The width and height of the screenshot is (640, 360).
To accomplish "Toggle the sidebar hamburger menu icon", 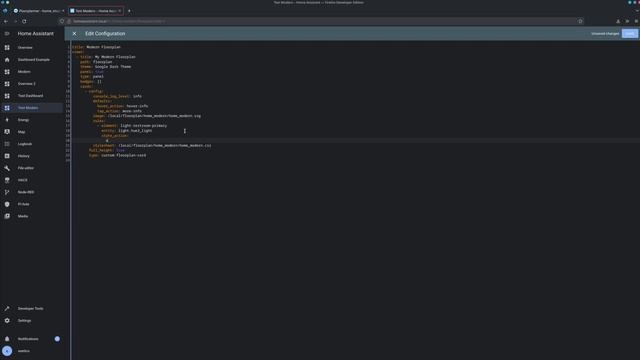I will point(7,33).
